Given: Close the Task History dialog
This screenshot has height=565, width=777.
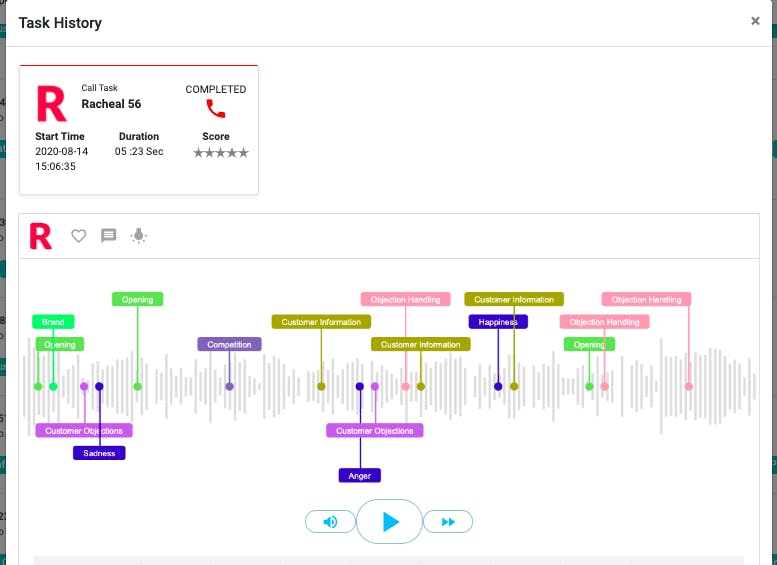Looking at the screenshot, I should pos(755,21).
